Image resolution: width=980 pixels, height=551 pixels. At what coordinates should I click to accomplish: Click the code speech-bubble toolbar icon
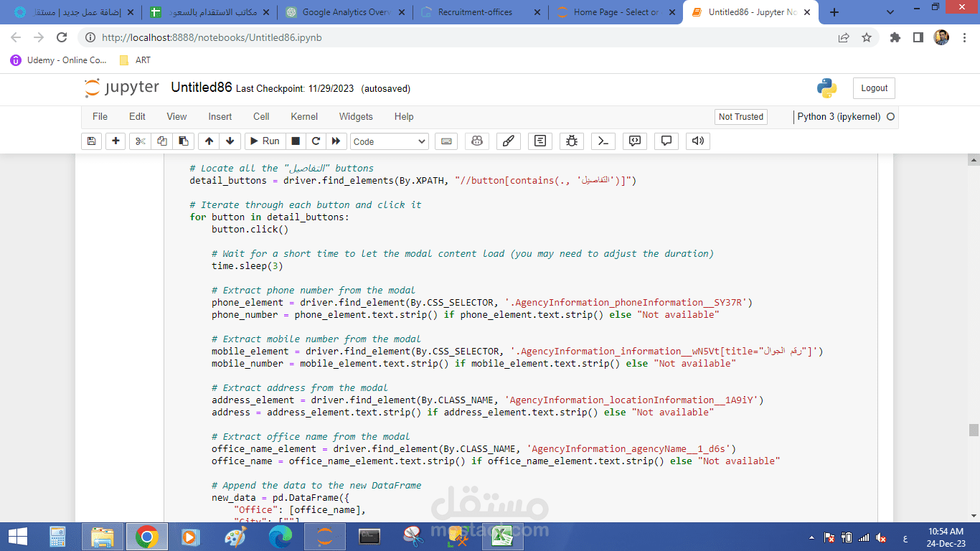click(x=635, y=141)
